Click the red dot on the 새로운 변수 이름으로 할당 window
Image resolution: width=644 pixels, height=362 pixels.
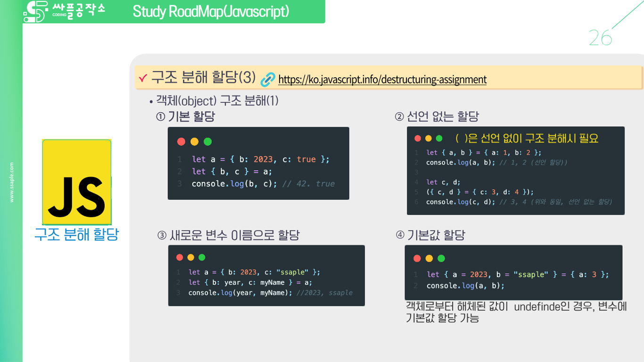[180, 257]
